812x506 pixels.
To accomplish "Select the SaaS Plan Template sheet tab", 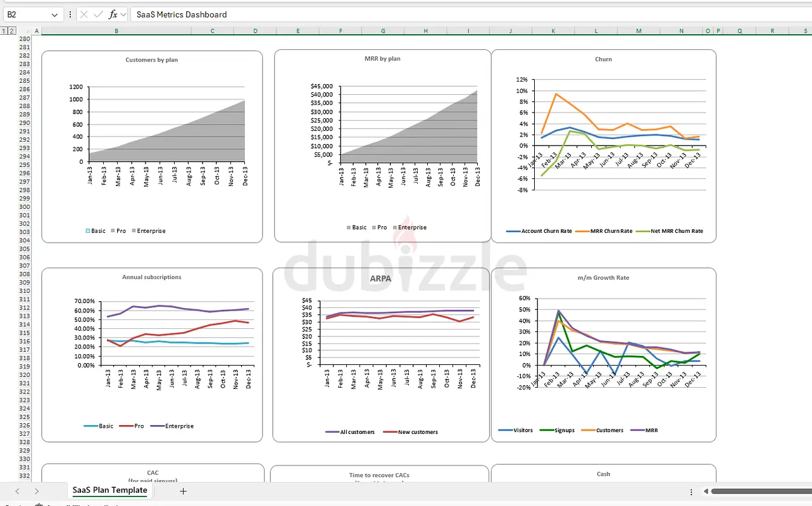I will [109, 490].
